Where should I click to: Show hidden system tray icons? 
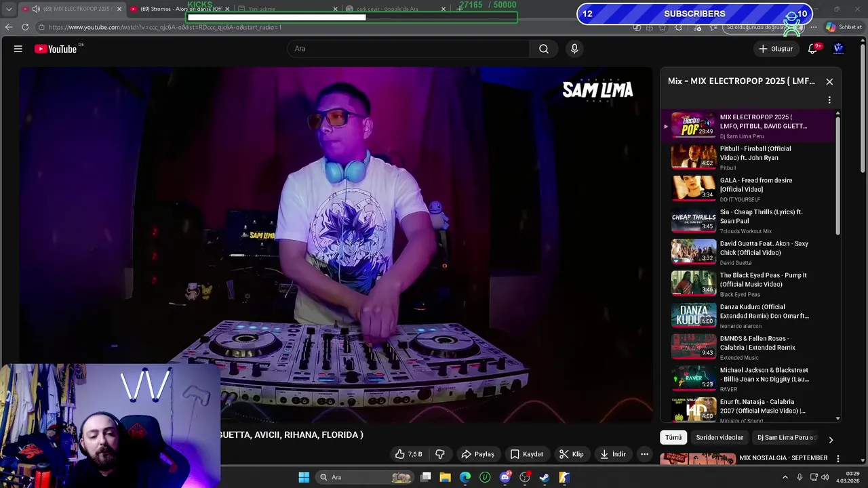coord(785,477)
